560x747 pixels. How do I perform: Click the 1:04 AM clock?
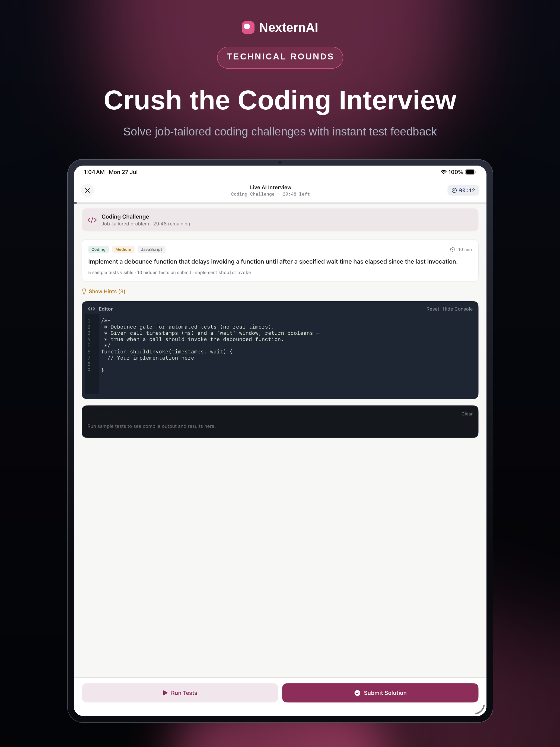[94, 172]
